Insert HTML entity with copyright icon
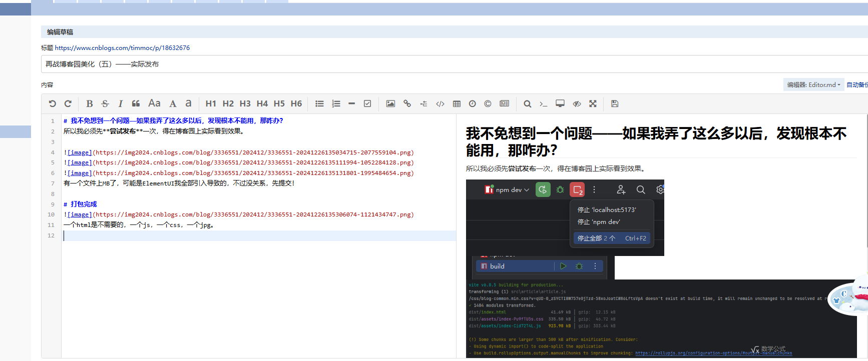 [x=488, y=103]
